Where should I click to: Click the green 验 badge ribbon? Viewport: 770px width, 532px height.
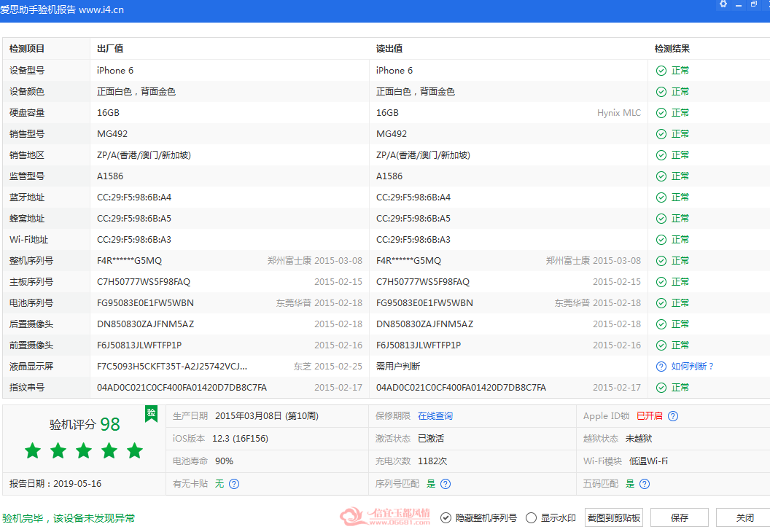tap(151, 413)
